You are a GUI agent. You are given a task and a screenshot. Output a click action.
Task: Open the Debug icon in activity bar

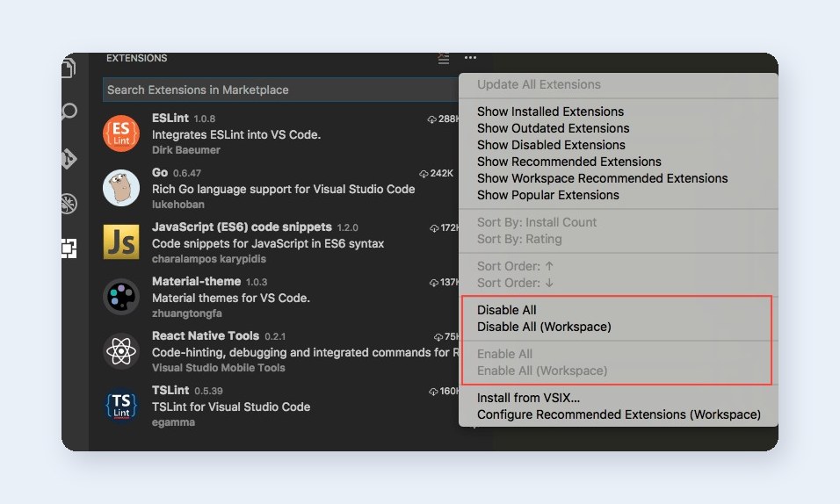pos(69,204)
